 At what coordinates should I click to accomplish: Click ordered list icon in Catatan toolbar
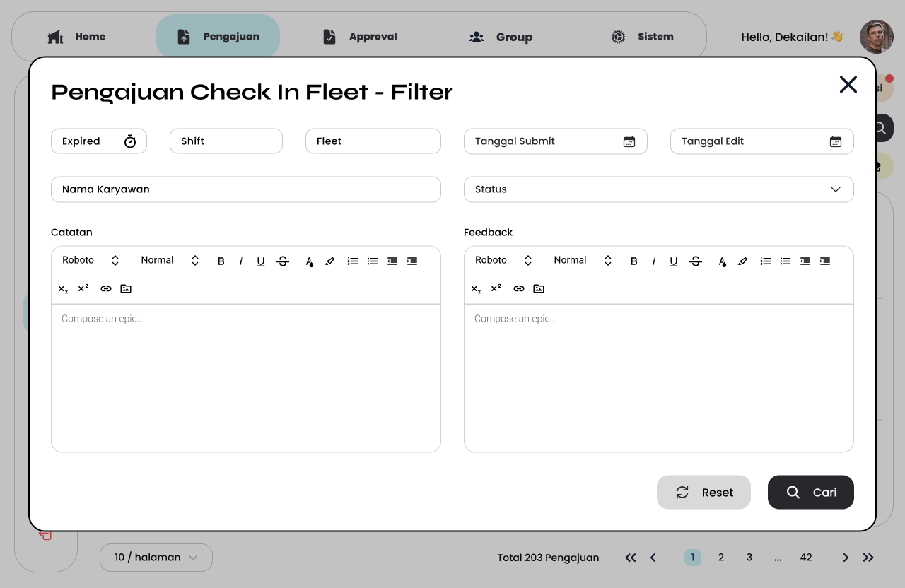(353, 261)
